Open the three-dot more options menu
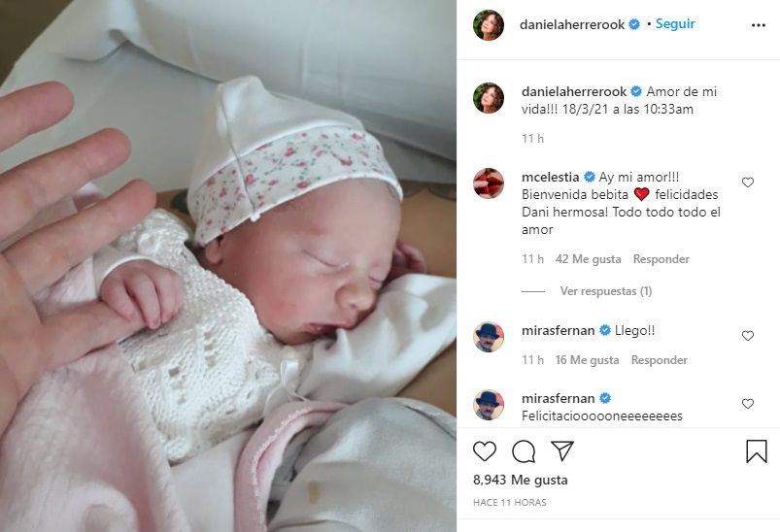This screenshot has width=780, height=532. pyautogui.click(x=758, y=25)
